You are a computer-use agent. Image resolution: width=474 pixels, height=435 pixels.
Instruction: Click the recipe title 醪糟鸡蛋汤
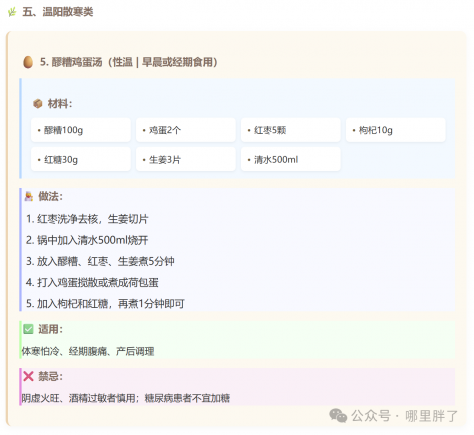(77, 62)
